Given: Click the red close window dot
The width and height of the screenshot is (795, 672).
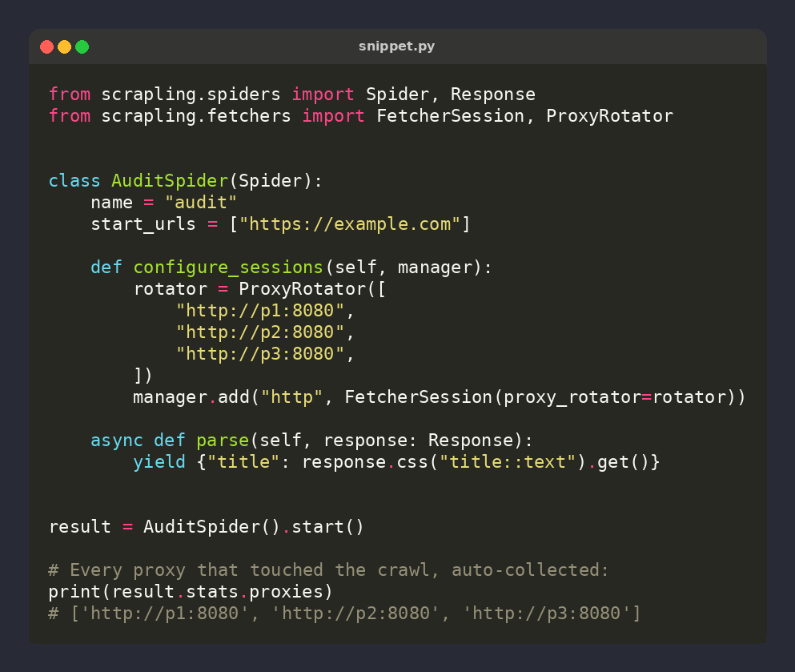Looking at the screenshot, I should point(46,47).
